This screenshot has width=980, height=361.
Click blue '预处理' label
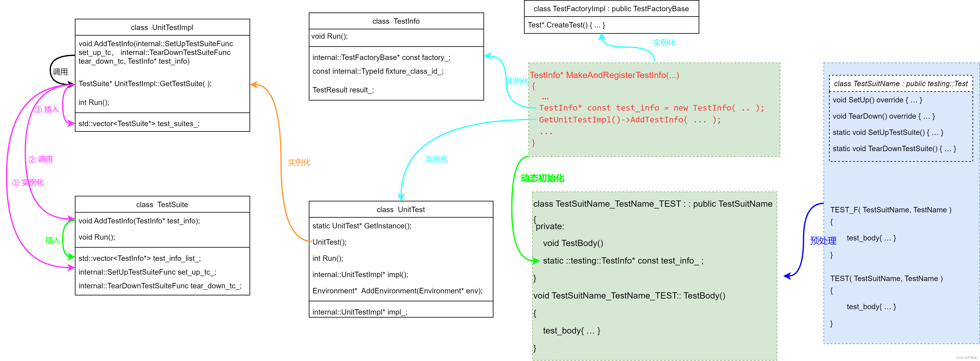[823, 241]
